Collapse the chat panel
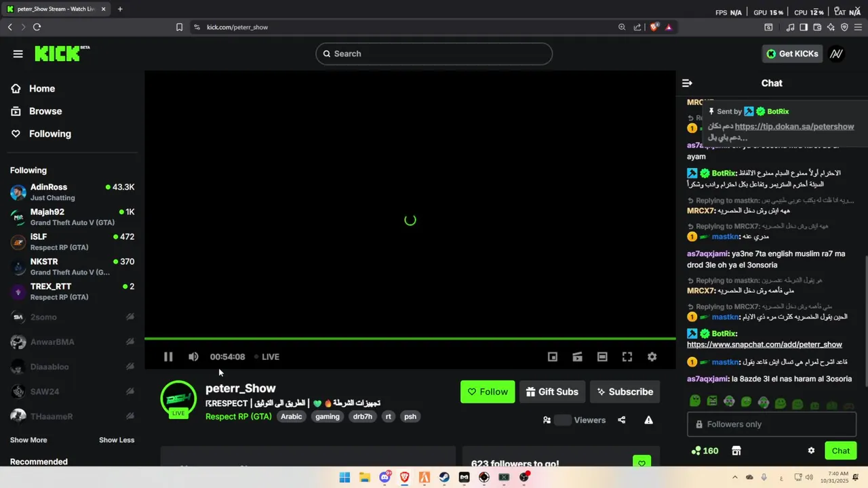 click(687, 83)
